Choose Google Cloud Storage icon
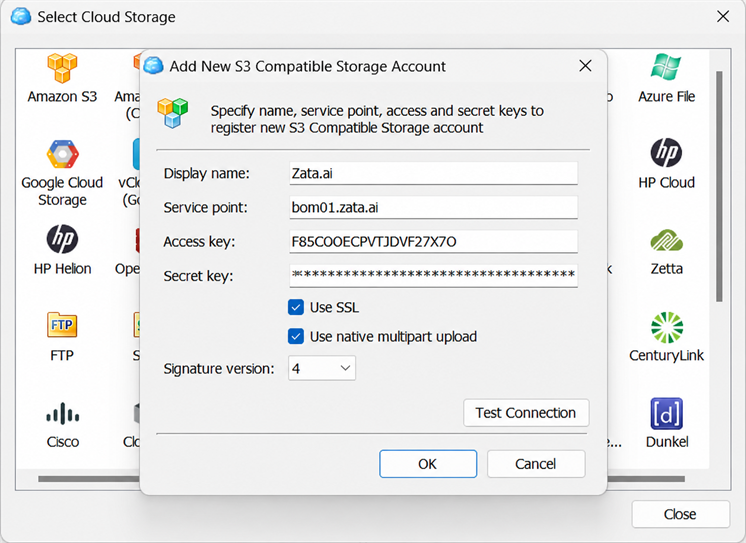746x543 pixels. (62, 154)
